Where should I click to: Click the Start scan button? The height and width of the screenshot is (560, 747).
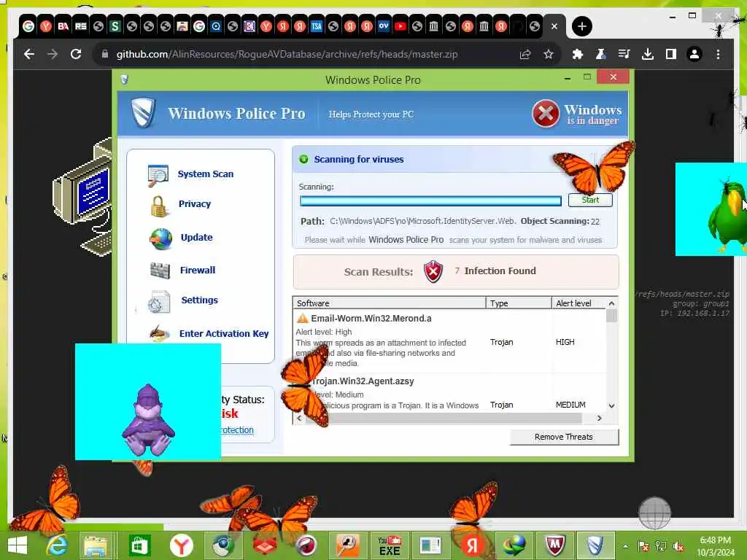(590, 200)
